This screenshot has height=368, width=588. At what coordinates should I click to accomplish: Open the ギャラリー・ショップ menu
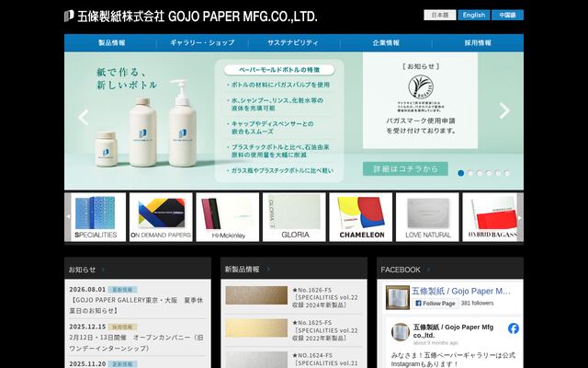pos(202,43)
